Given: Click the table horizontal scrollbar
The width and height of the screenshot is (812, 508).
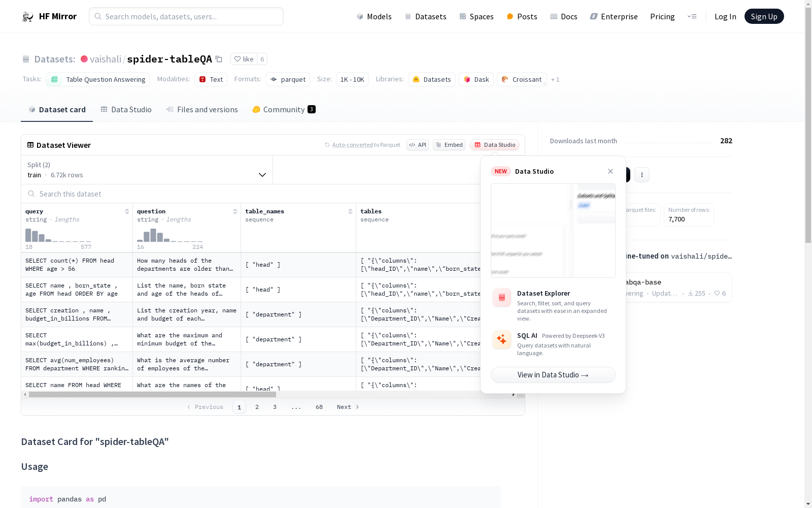Looking at the screenshot, I should pos(152,394).
